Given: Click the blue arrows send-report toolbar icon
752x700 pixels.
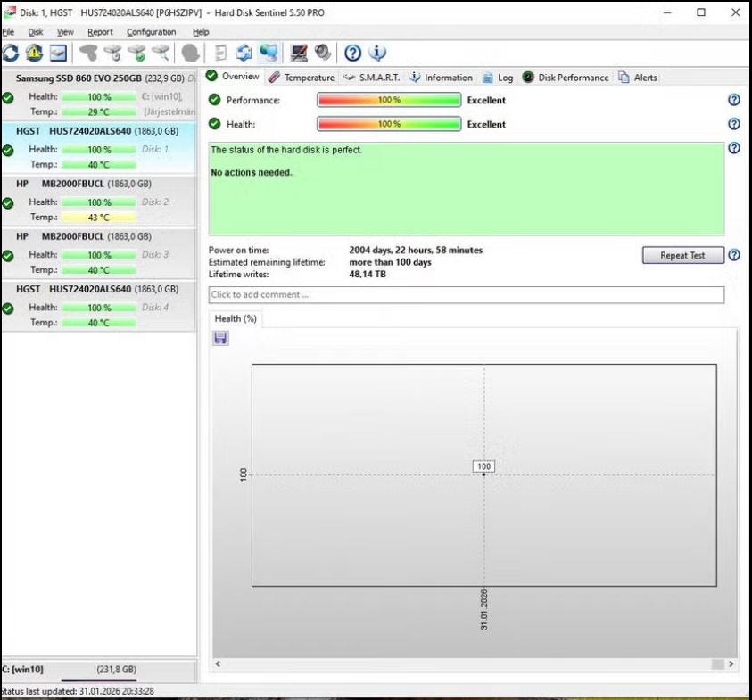Looking at the screenshot, I should coord(244,53).
